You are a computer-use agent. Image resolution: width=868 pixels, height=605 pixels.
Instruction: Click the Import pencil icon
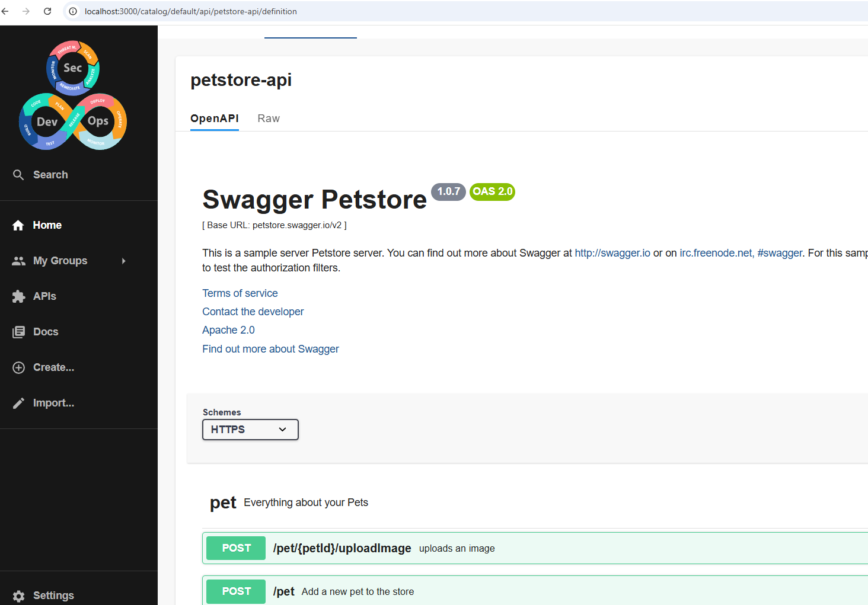pyautogui.click(x=18, y=403)
